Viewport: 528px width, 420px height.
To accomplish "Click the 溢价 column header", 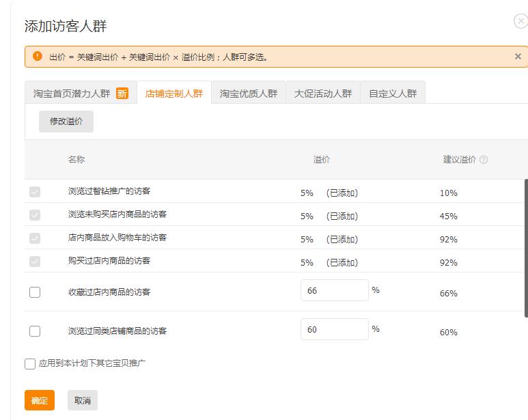I will 322,160.
